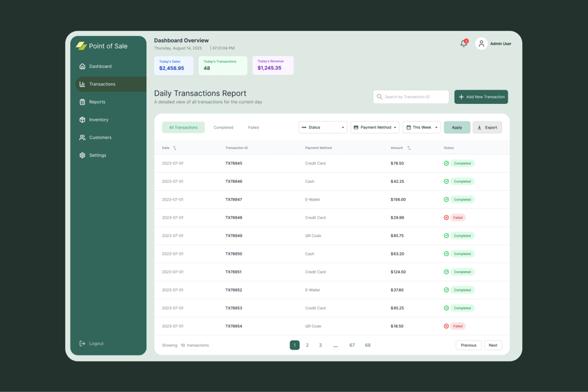
Task: Click the Amount column sort arrows
Action: tap(409, 148)
